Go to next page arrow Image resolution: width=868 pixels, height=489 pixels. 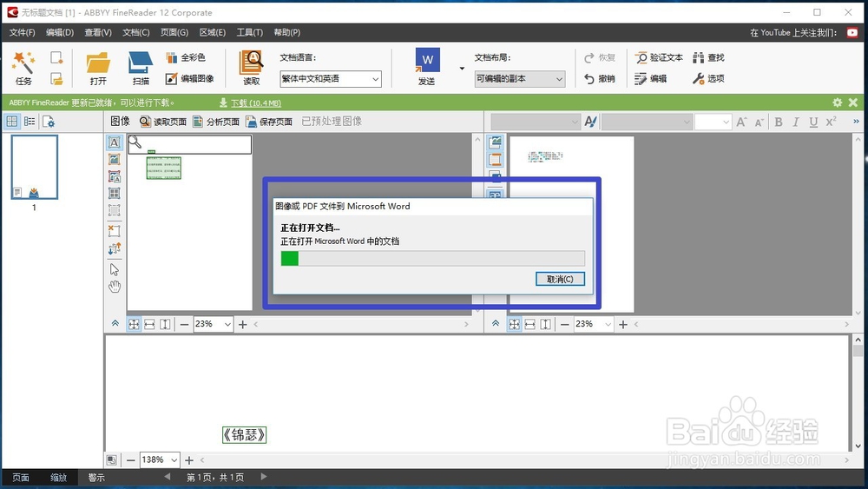(264, 476)
